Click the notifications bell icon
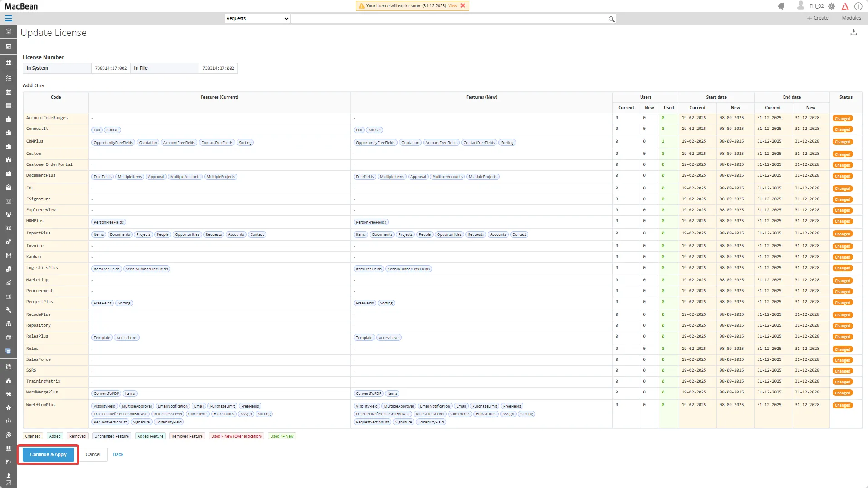 pos(781,6)
